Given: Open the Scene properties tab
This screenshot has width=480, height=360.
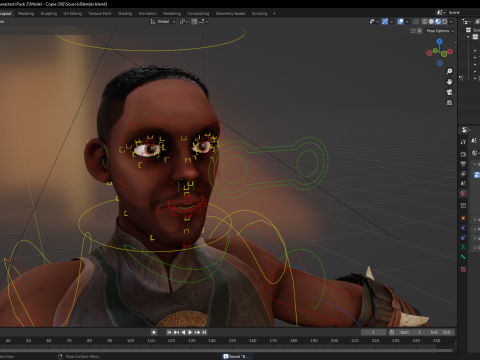Looking at the screenshot, I should pyautogui.click(x=463, y=183).
